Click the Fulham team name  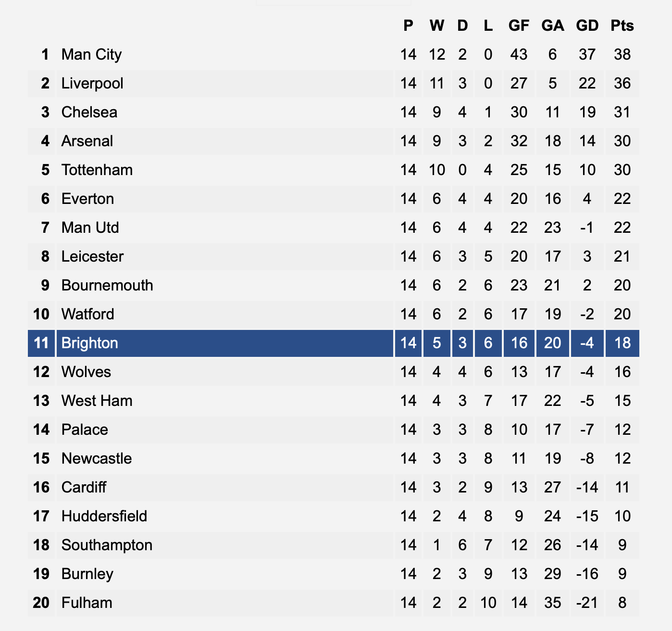(87, 603)
